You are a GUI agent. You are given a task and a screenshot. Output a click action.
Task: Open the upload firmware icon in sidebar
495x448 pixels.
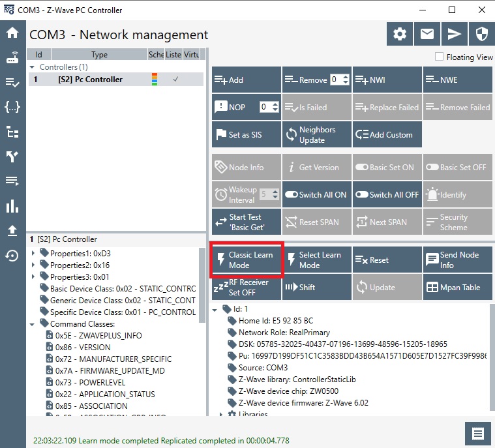12,231
